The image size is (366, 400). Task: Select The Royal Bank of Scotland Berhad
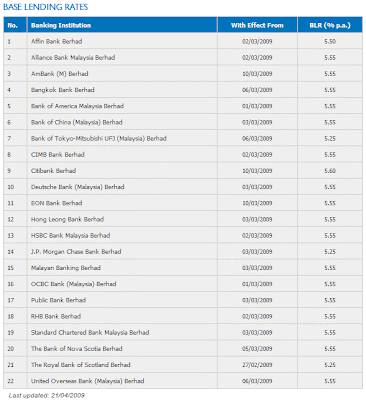tap(81, 365)
